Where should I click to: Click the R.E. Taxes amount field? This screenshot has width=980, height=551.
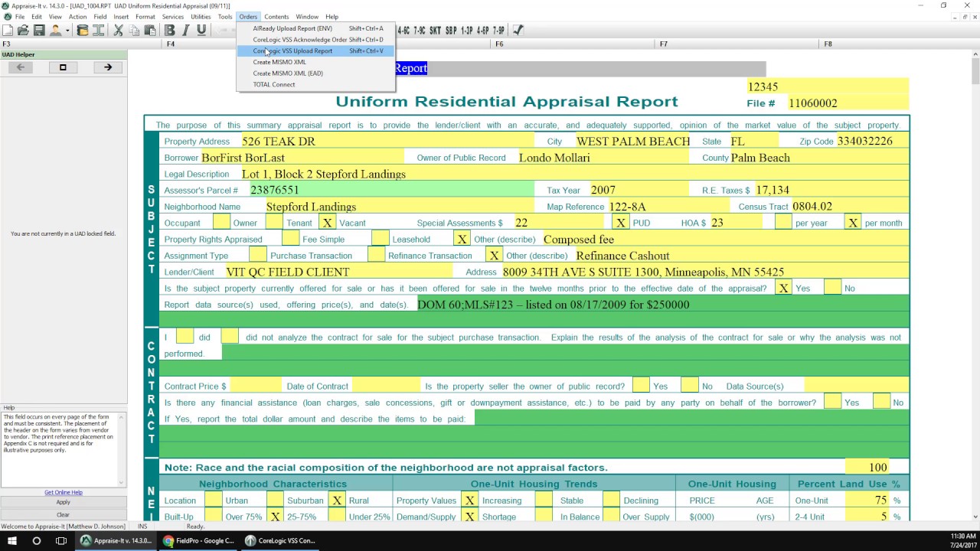[831, 190]
